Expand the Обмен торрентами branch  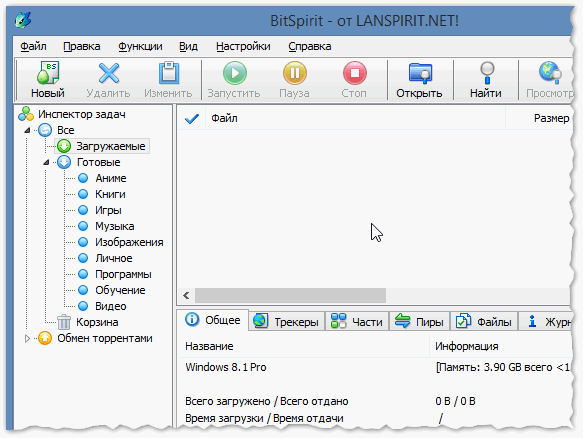pyautogui.click(x=27, y=338)
